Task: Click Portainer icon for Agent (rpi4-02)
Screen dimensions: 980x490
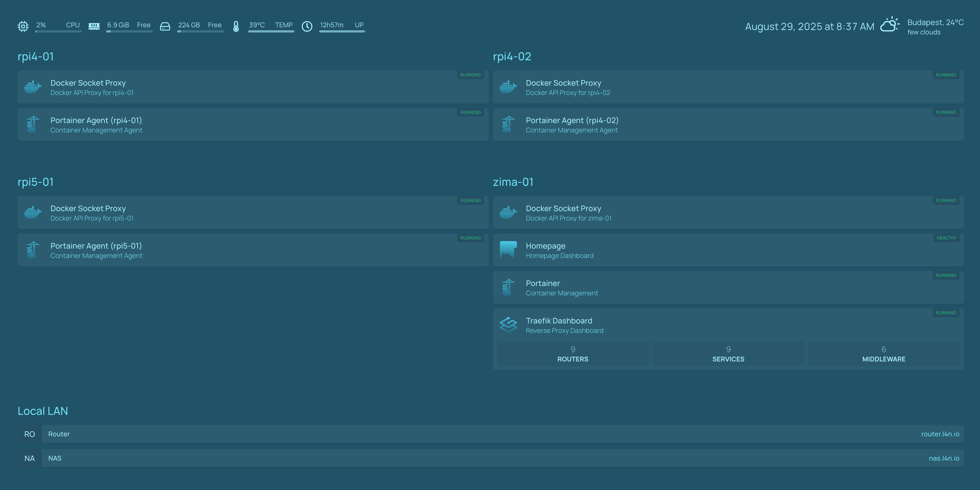Action: pos(508,124)
